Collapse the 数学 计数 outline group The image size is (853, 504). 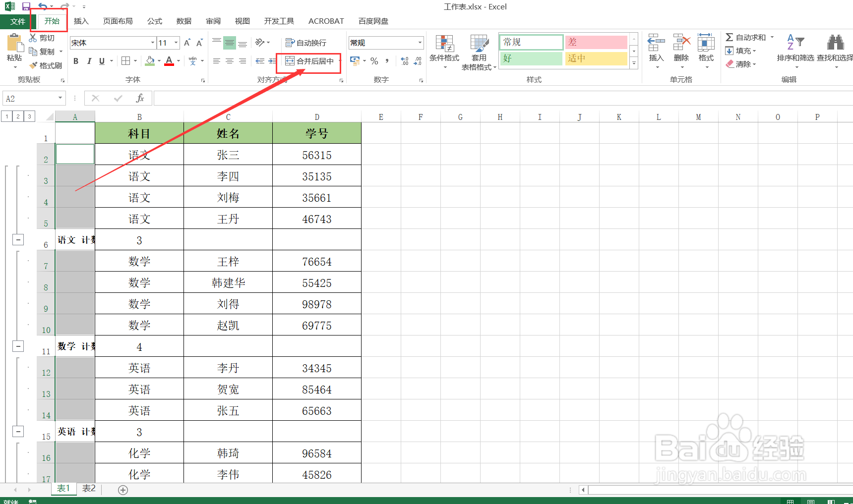tap(18, 346)
